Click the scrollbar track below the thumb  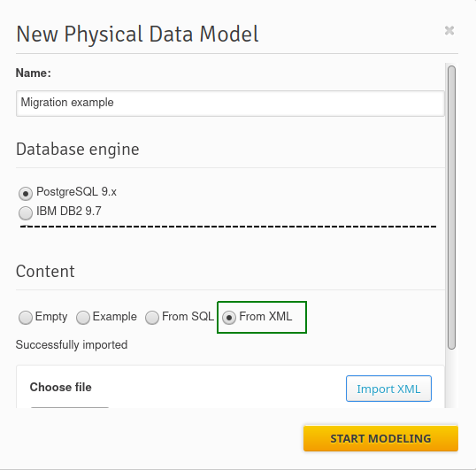tap(452, 378)
